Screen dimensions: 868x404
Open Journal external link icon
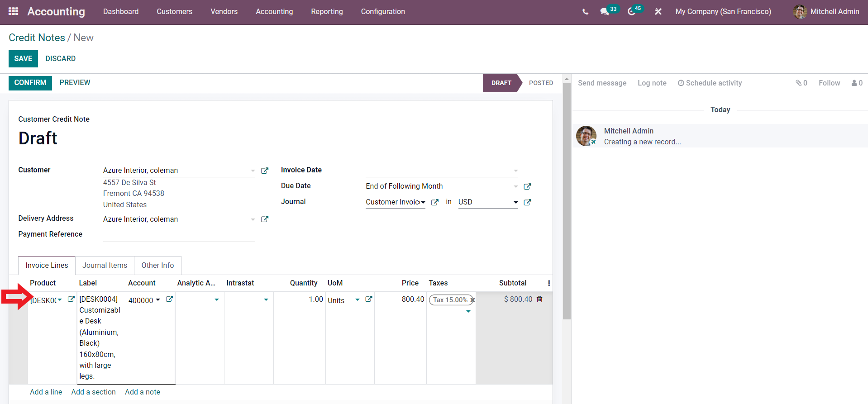pos(435,202)
